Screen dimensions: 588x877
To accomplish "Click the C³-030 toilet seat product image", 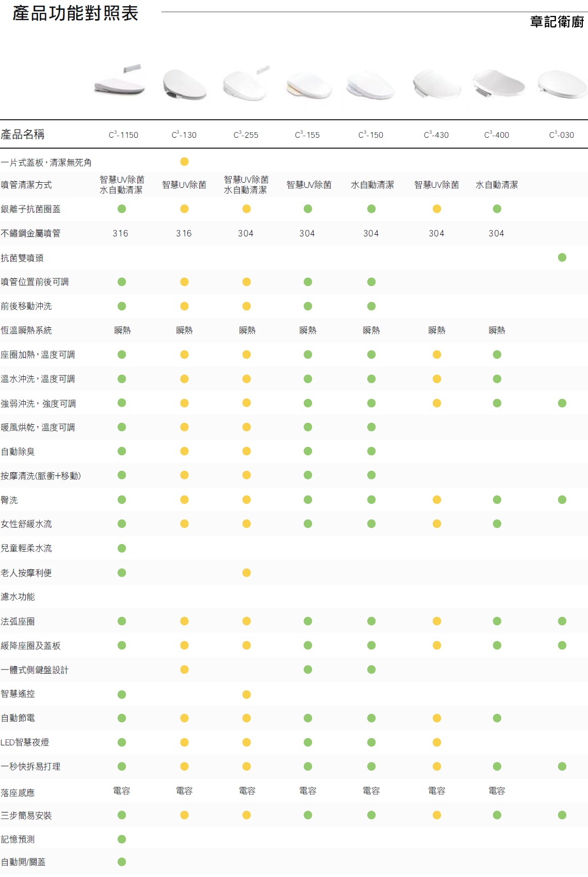I will pos(562,84).
